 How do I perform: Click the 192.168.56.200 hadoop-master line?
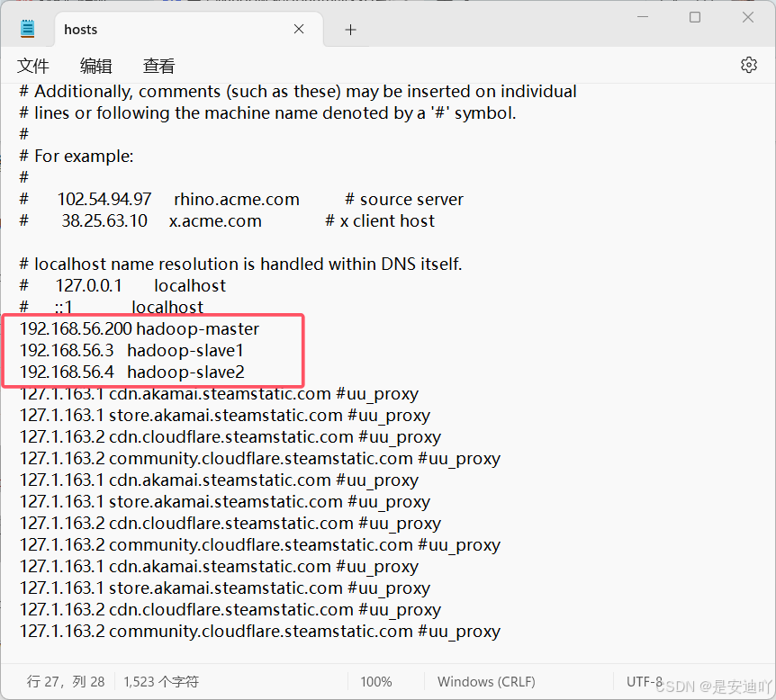(x=140, y=329)
